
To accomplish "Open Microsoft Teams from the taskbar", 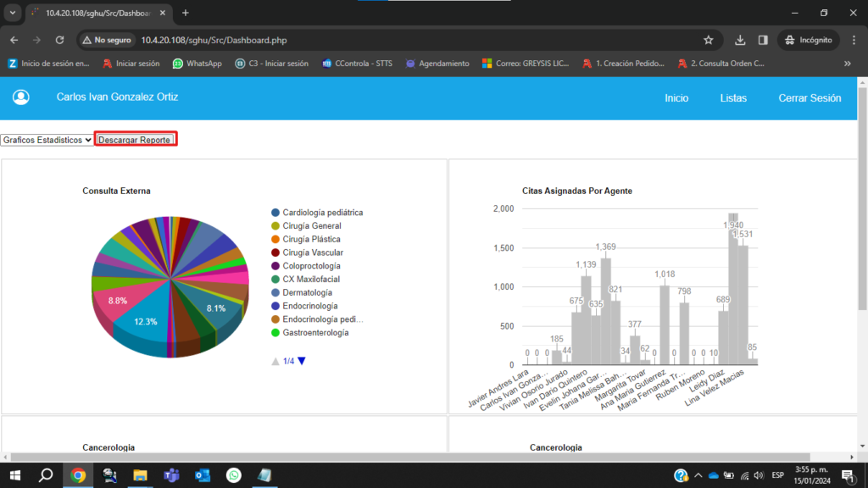I will coord(171,475).
